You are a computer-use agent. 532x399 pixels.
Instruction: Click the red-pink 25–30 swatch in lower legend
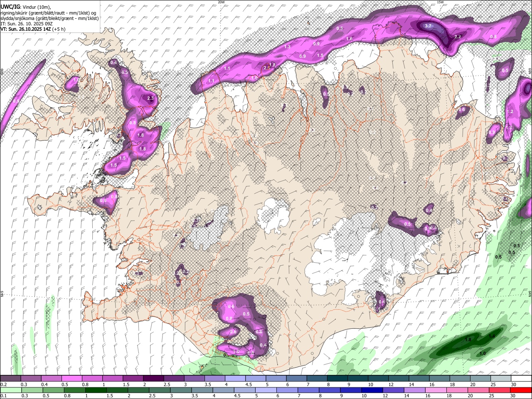click(500, 390)
